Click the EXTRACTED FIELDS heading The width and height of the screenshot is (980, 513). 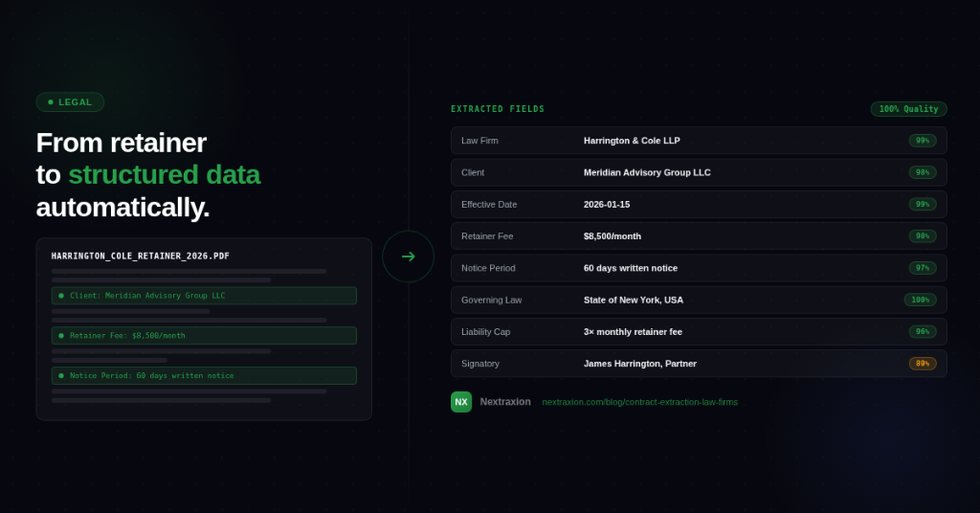498,109
